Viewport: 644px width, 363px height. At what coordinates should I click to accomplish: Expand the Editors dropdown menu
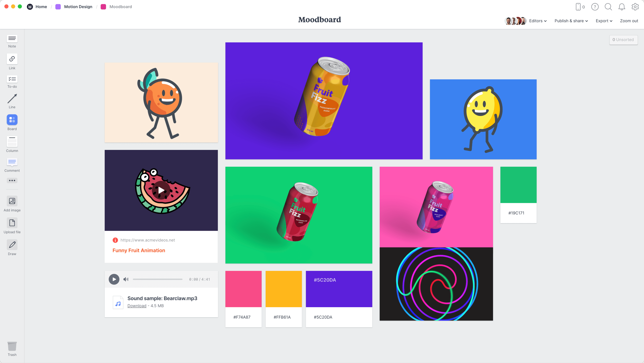coord(537,20)
